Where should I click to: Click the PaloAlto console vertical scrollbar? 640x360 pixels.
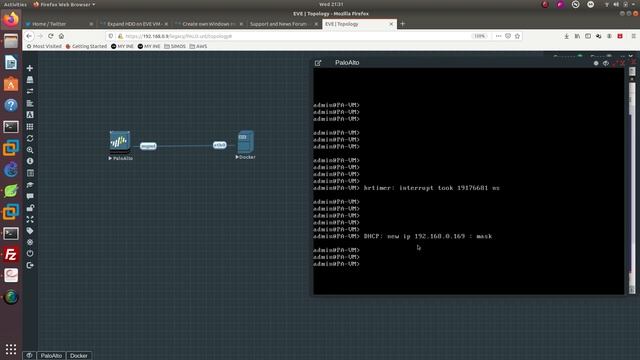pyautogui.click(x=632, y=181)
